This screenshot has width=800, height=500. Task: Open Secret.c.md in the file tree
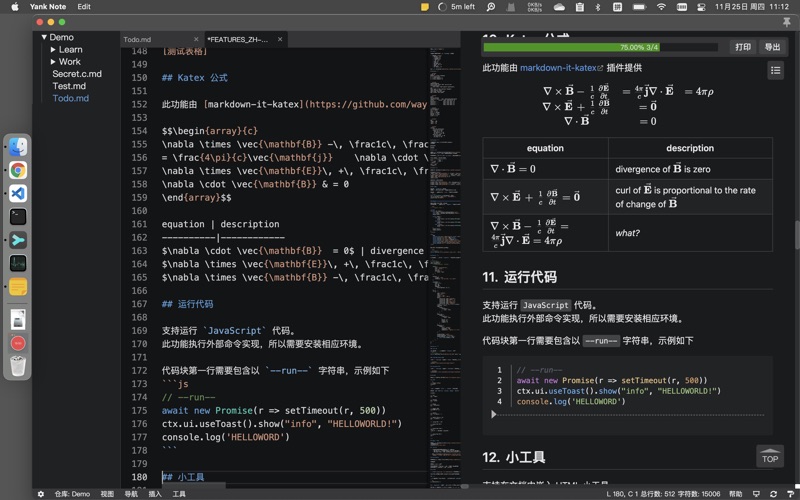point(77,74)
